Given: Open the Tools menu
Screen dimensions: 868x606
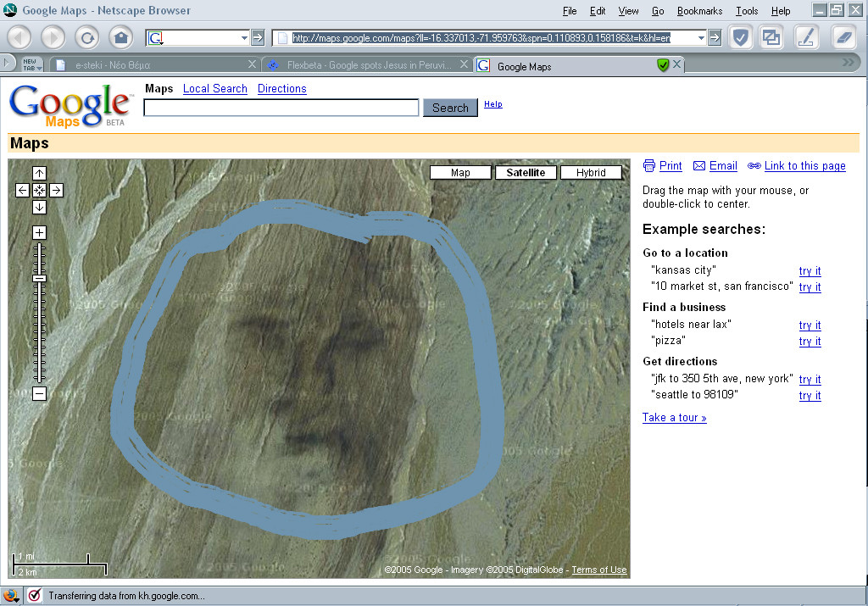Looking at the screenshot, I should point(747,11).
